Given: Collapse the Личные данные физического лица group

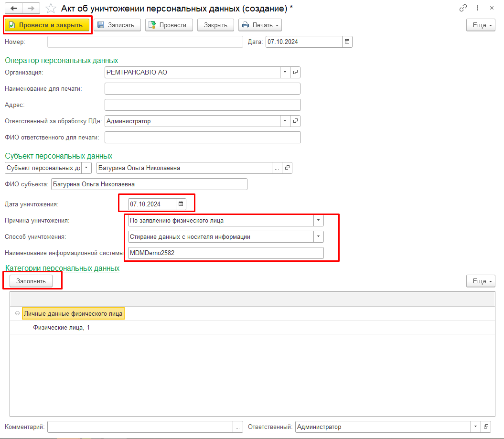Looking at the screenshot, I should click(18, 313).
